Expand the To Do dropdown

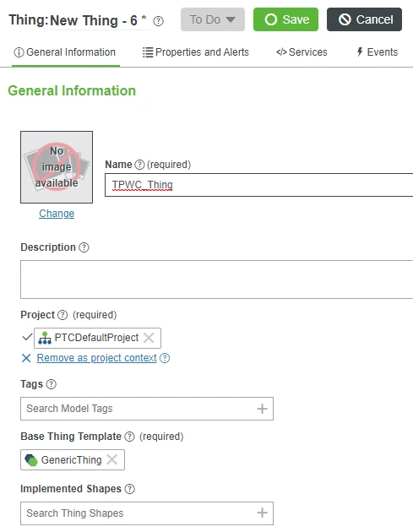tap(213, 19)
